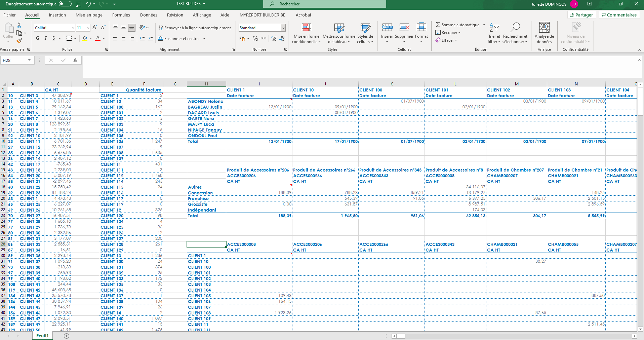Collapse the ribbon with chevron
644x340 pixels.
[639, 50]
